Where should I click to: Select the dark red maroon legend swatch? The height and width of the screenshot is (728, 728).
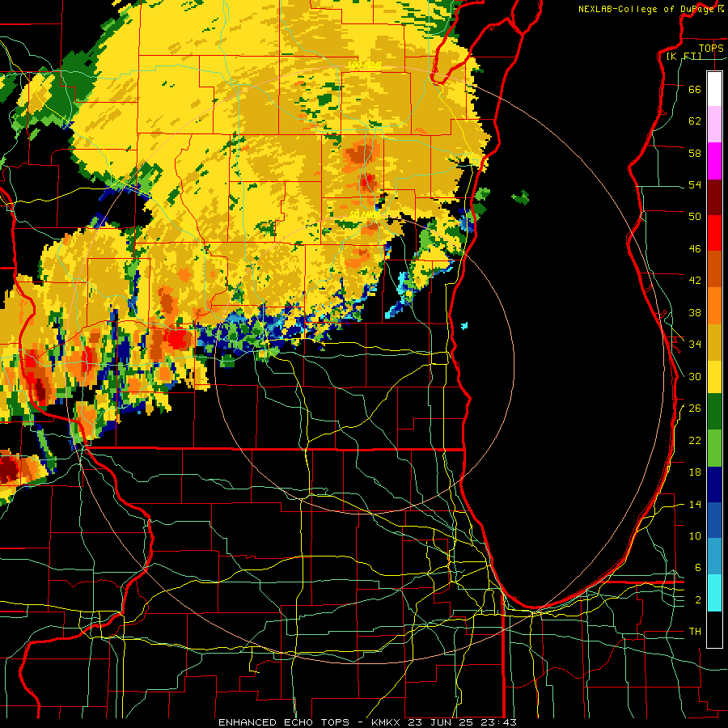click(x=714, y=197)
